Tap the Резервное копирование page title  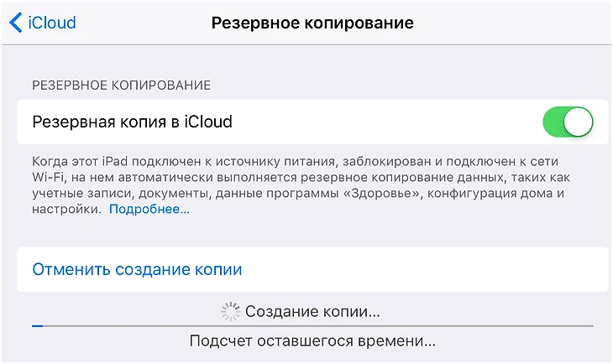pyautogui.click(x=312, y=23)
